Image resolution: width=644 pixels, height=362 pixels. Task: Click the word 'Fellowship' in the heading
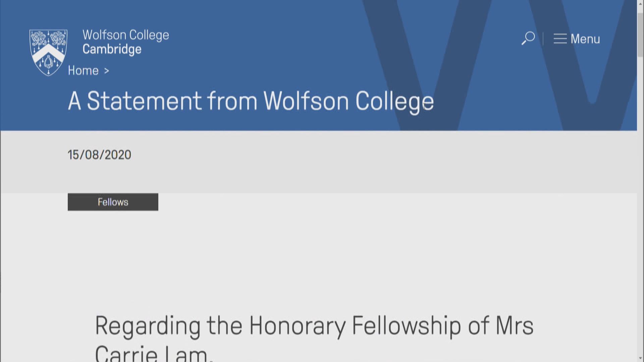pyautogui.click(x=406, y=325)
